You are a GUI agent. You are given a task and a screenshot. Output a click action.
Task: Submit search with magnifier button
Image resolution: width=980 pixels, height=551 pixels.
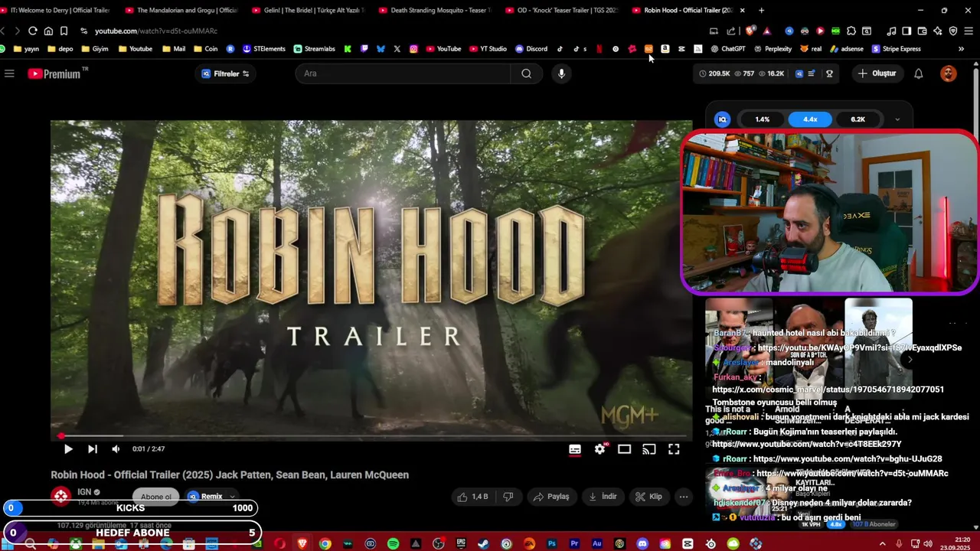point(527,73)
